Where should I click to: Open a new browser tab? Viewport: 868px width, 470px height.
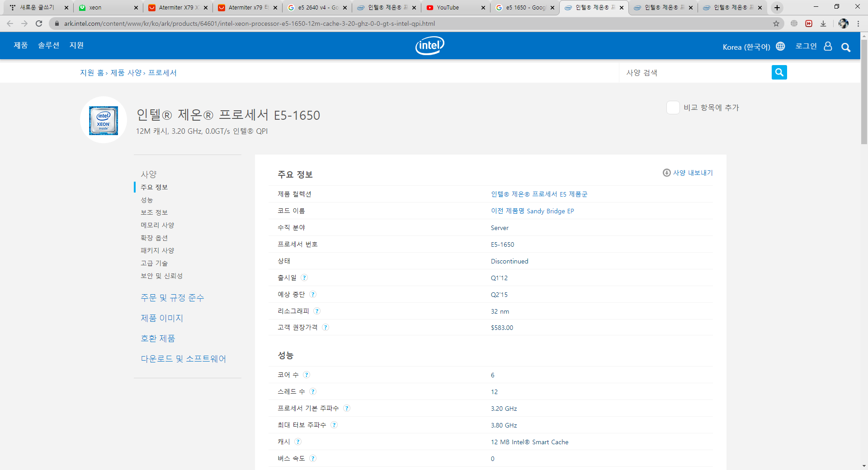pyautogui.click(x=777, y=8)
